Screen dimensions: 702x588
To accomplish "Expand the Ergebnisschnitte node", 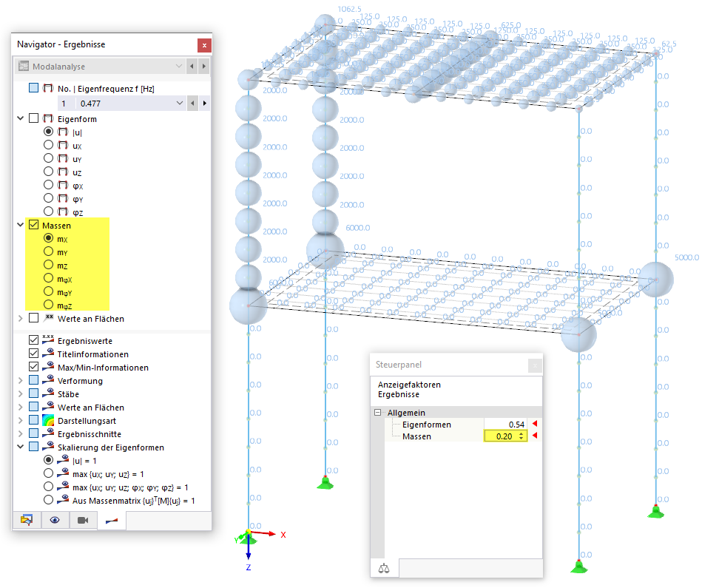I will tap(20, 433).
